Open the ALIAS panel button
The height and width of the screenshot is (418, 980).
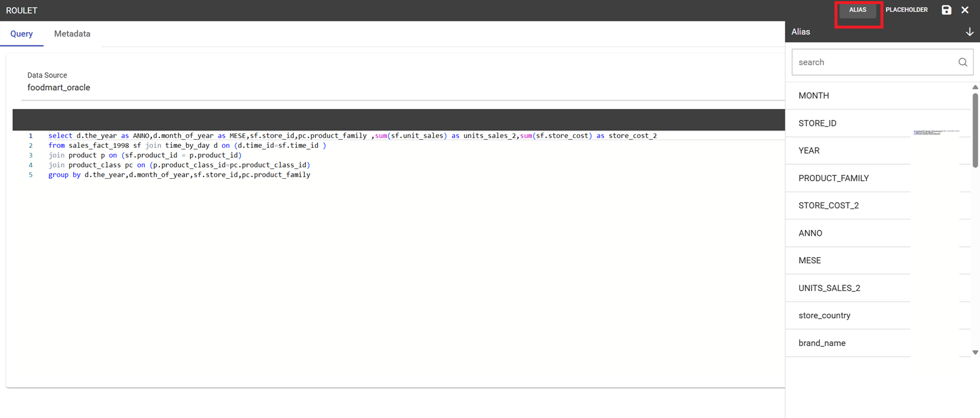coord(858,10)
